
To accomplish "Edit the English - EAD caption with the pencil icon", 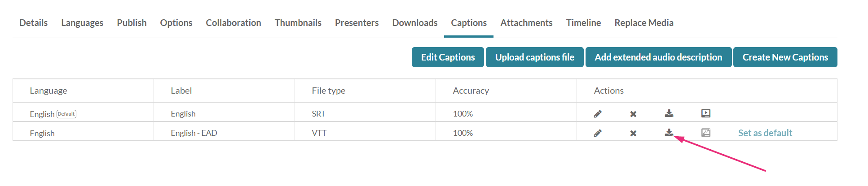I will tap(598, 133).
